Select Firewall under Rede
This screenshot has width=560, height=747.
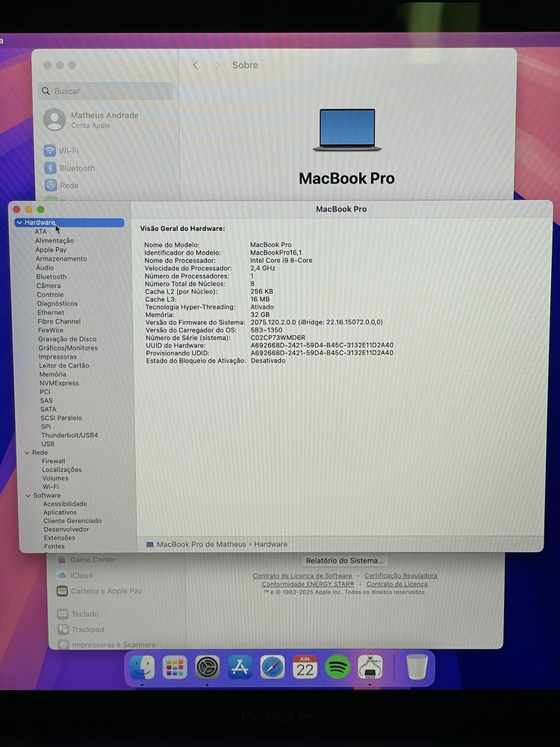click(x=53, y=461)
